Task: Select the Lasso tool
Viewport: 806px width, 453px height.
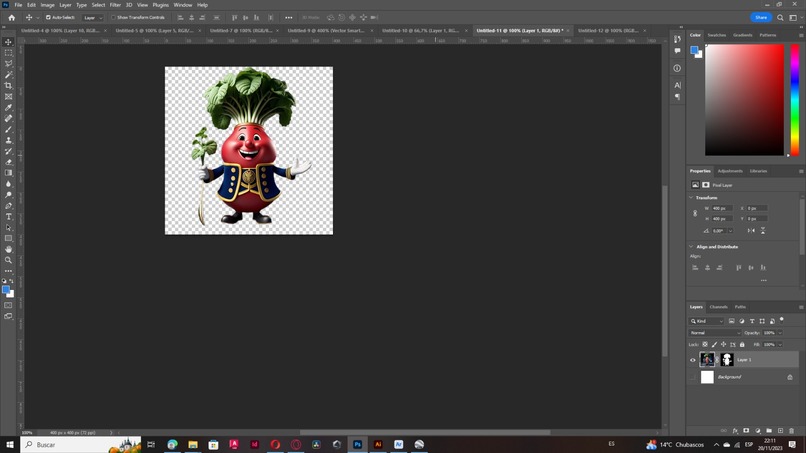Action: 8,64
